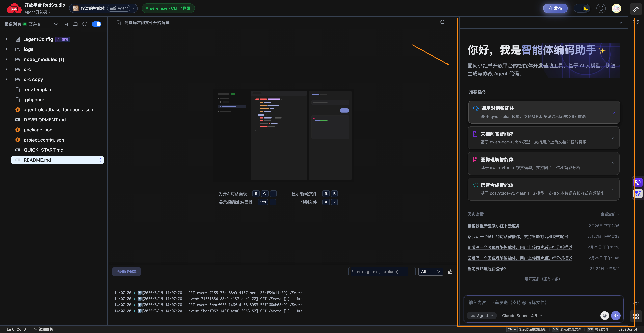Click the search icon in editor header
Viewport: 644px width, 333px height.
(x=443, y=23)
